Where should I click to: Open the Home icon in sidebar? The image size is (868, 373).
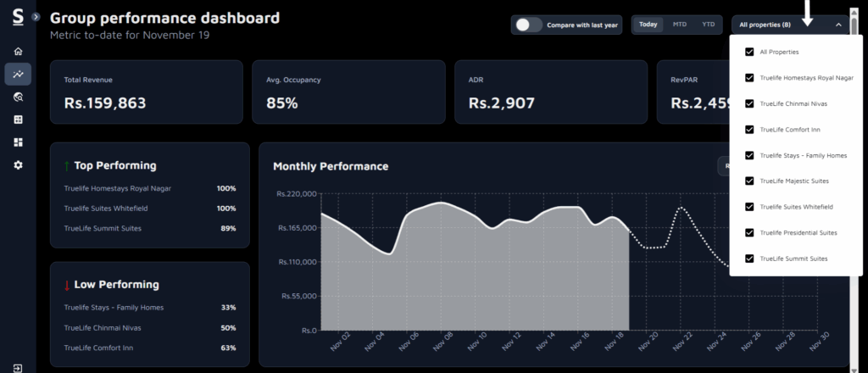click(x=18, y=52)
